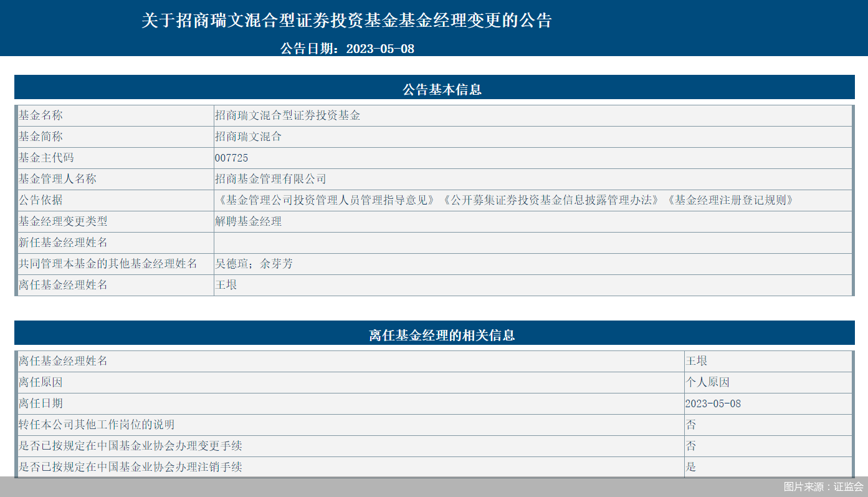Click the departure reason 个人原因
This screenshot has width=868, height=497.
pos(702,382)
